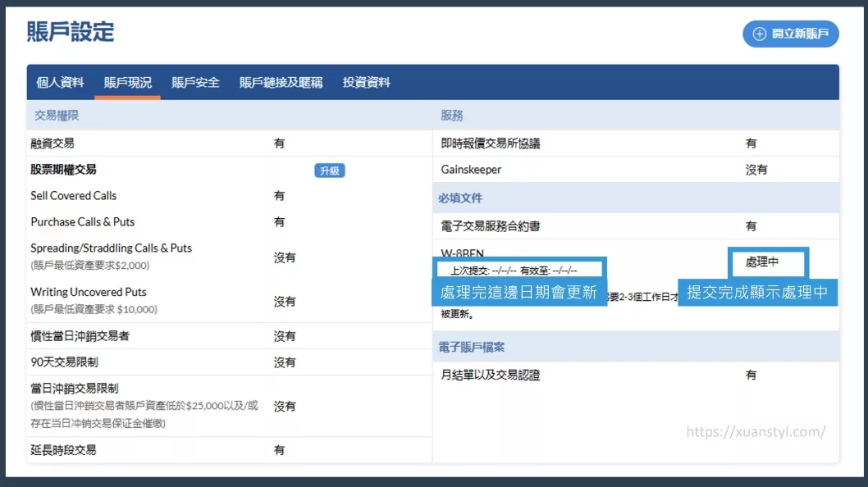Click 有 value beside 融資交易
The image size is (868, 487).
(279, 143)
